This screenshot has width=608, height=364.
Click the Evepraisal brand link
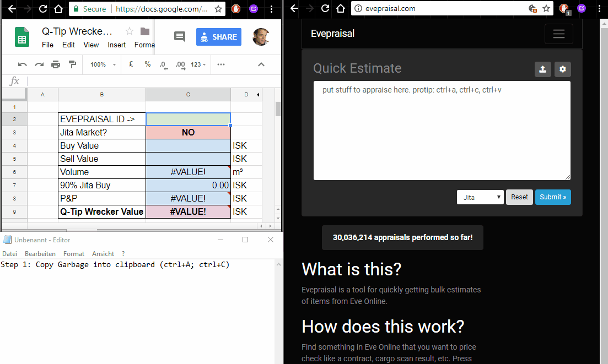pos(333,34)
